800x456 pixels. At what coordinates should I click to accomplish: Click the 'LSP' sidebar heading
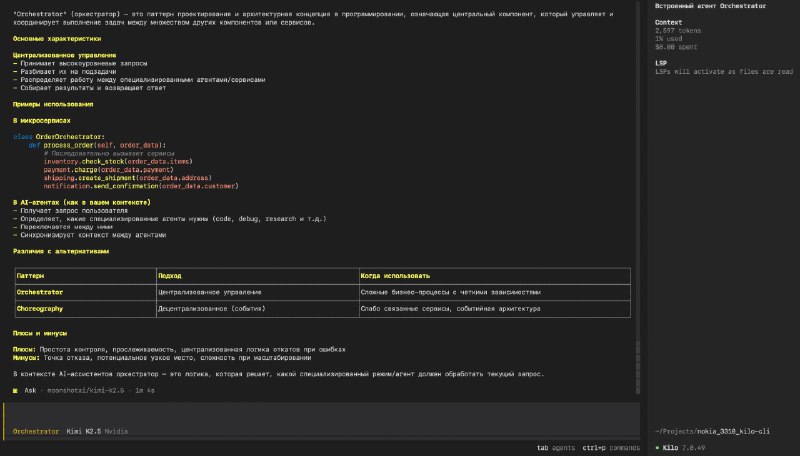pyautogui.click(x=661, y=63)
